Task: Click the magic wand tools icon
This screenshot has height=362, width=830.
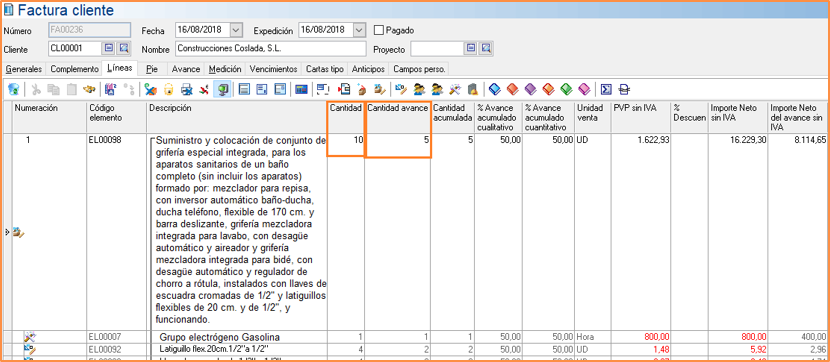Action: (x=455, y=89)
